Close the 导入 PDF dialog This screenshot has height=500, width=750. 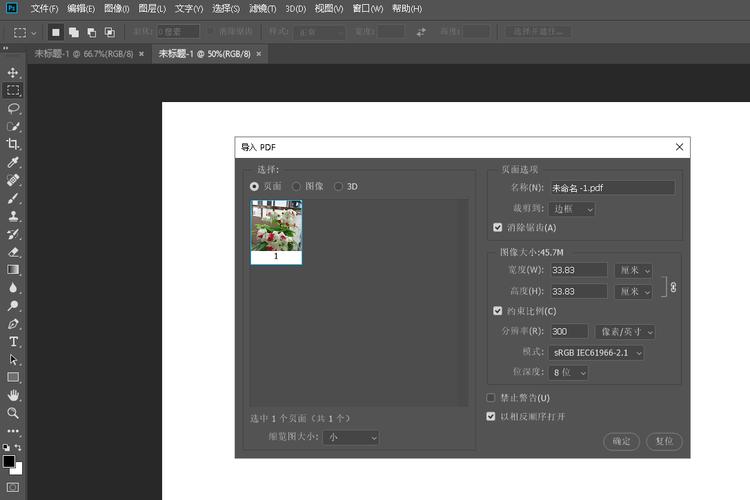pos(679,147)
